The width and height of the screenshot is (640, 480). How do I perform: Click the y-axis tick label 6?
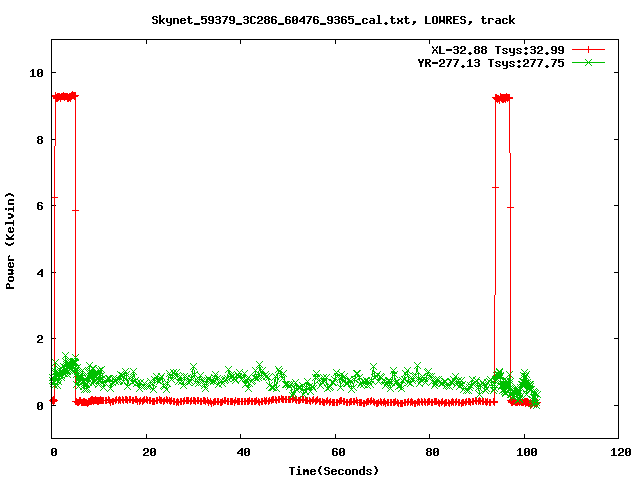[40, 206]
